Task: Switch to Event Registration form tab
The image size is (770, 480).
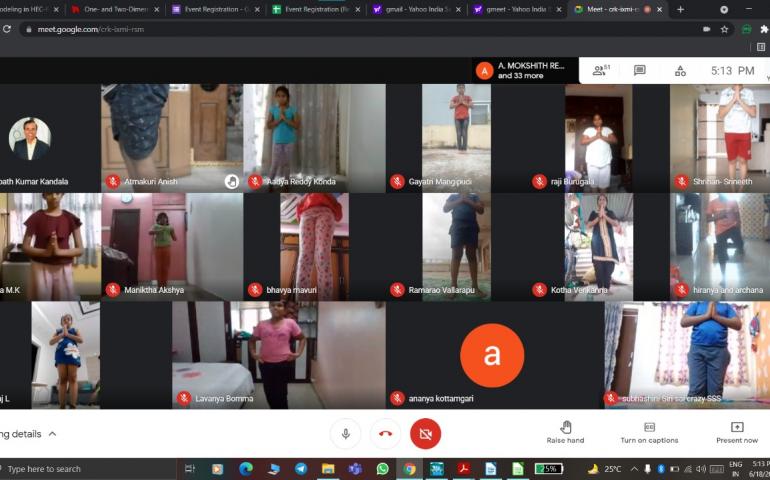Action: 216,9
